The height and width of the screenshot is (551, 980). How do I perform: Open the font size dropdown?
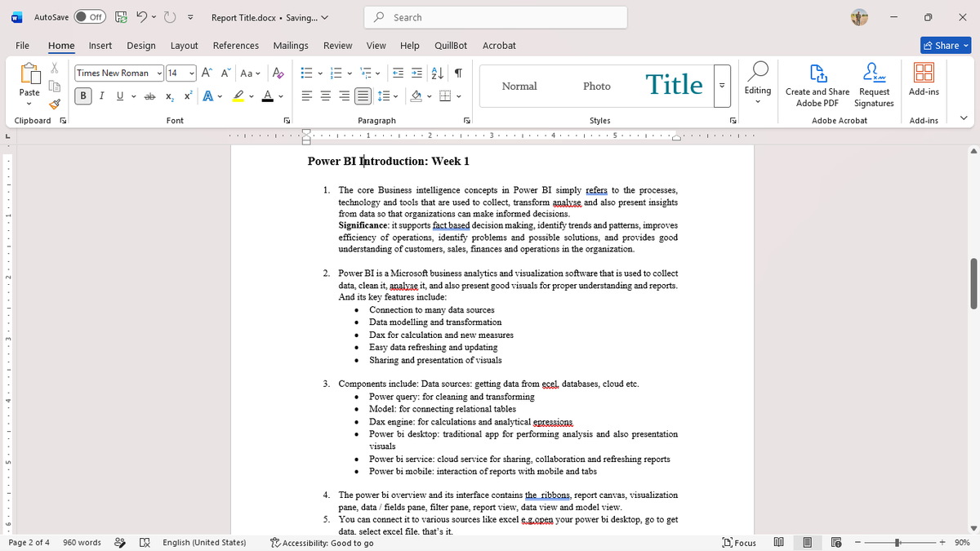pos(192,73)
